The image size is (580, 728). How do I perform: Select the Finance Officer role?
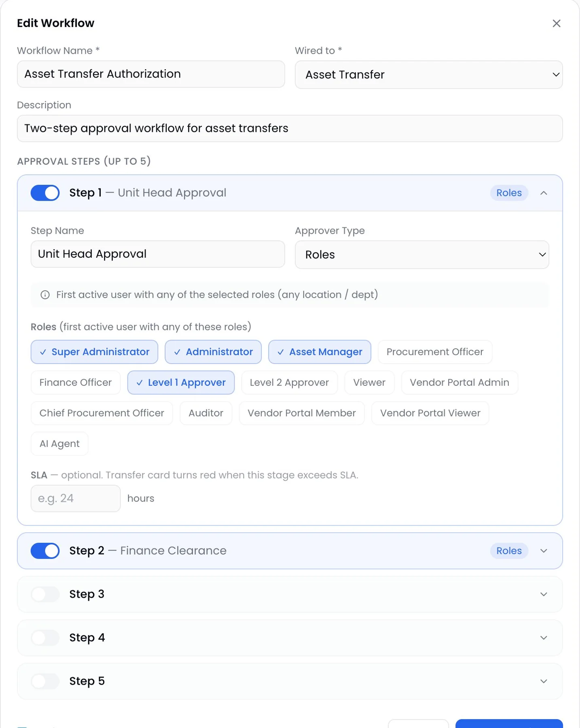[x=76, y=383]
